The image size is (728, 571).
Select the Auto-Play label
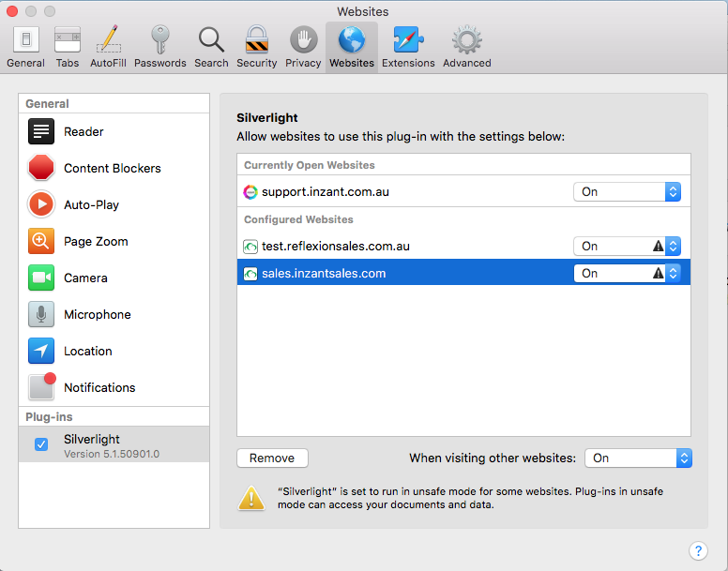point(91,205)
